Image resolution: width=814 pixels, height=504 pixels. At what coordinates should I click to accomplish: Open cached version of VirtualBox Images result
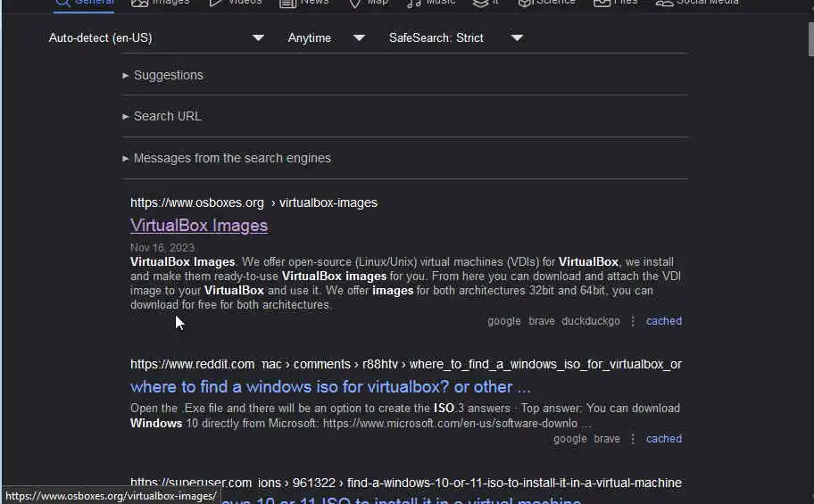click(663, 321)
